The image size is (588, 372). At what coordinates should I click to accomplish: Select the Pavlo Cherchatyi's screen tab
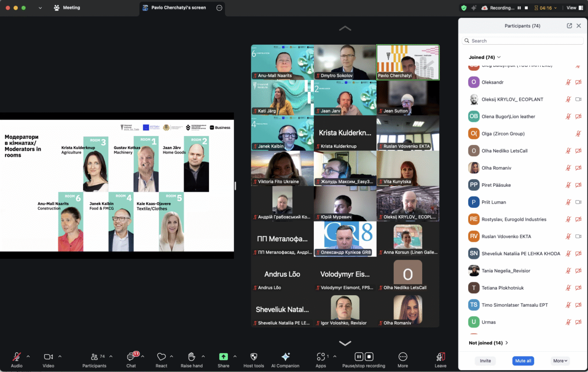click(x=178, y=8)
